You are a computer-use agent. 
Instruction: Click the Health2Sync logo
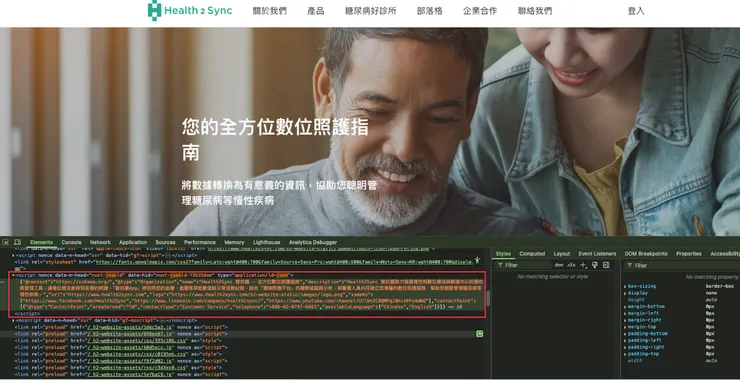190,10
